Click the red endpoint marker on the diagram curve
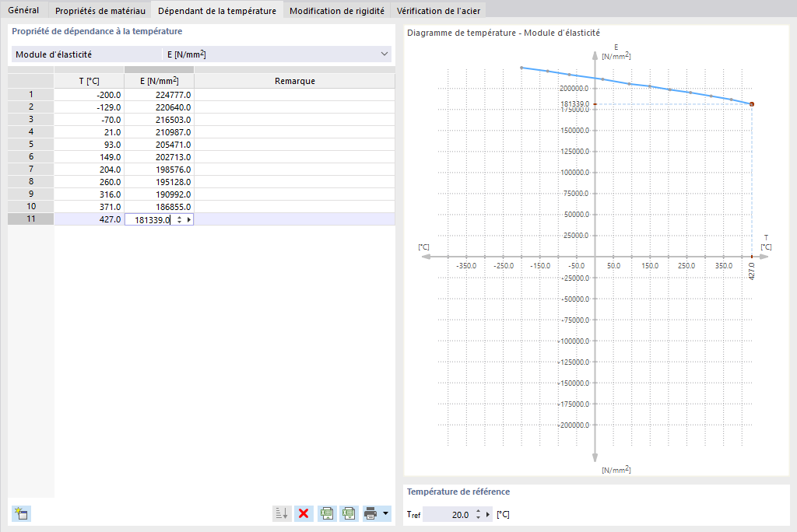This screenshot has height=532, width=797. coord(752,104)
